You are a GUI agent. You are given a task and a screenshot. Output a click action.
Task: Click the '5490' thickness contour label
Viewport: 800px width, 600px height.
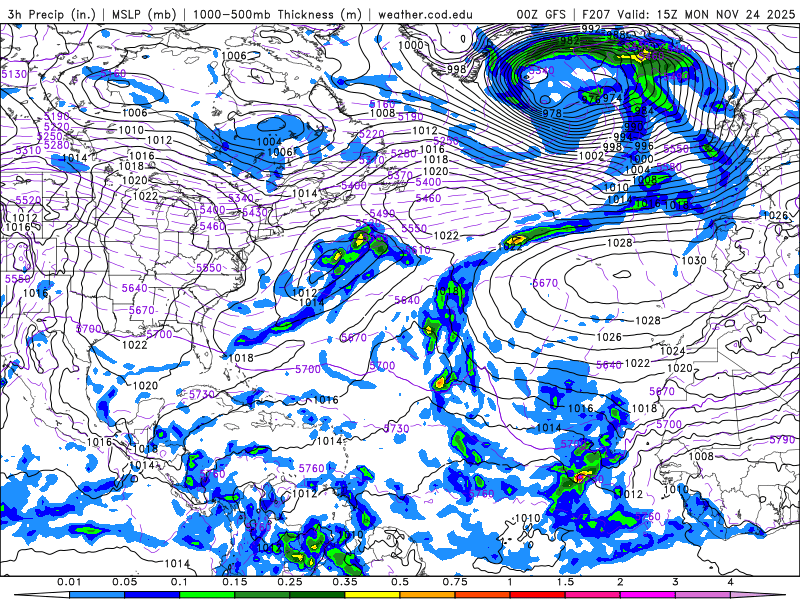382,214
